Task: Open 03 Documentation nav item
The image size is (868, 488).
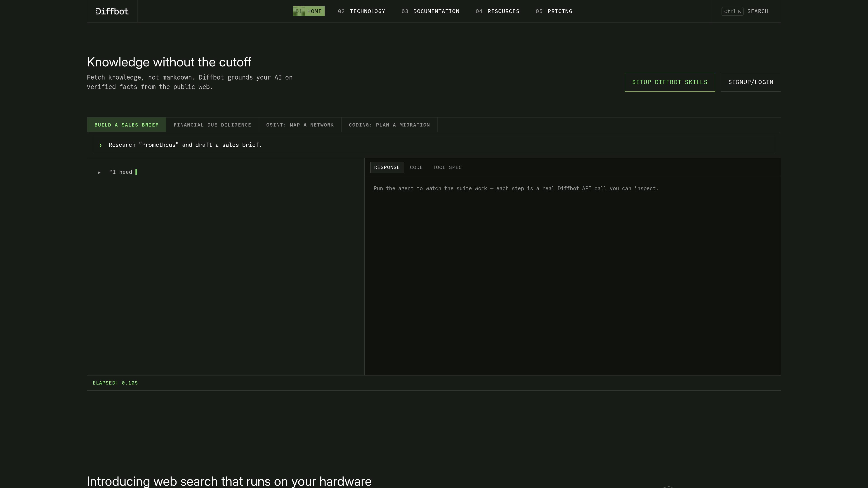Action: click(430, 12)
